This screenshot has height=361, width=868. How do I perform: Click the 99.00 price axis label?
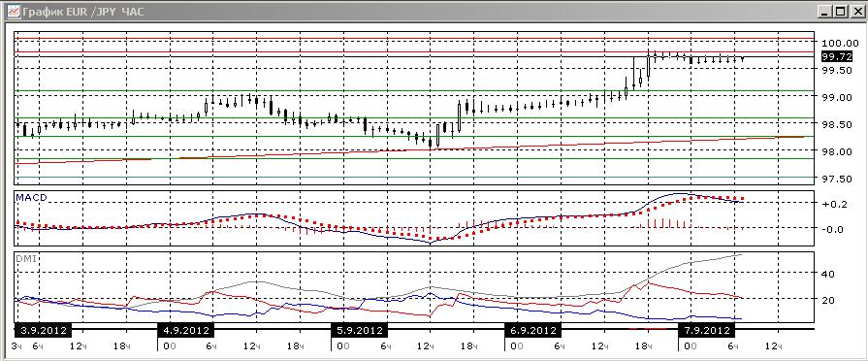pyautogui.click(x=838, y=97)
